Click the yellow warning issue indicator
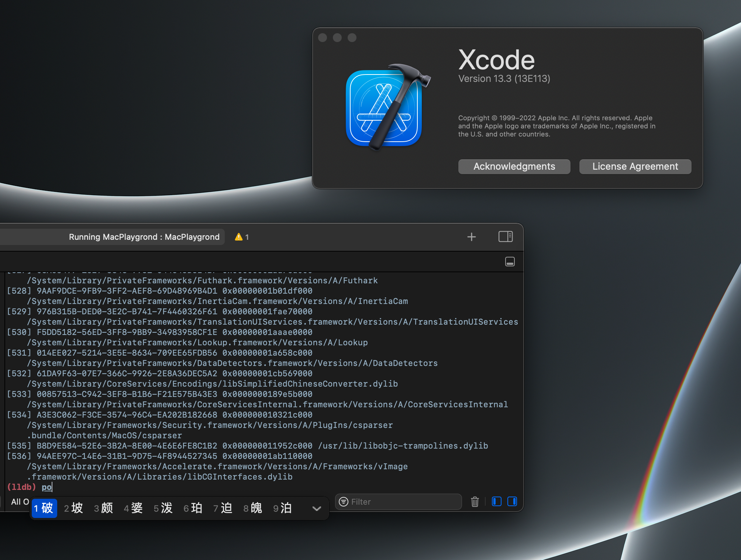Image resolution: width=741 pixels, height=560 pixels. pos(241,237)
